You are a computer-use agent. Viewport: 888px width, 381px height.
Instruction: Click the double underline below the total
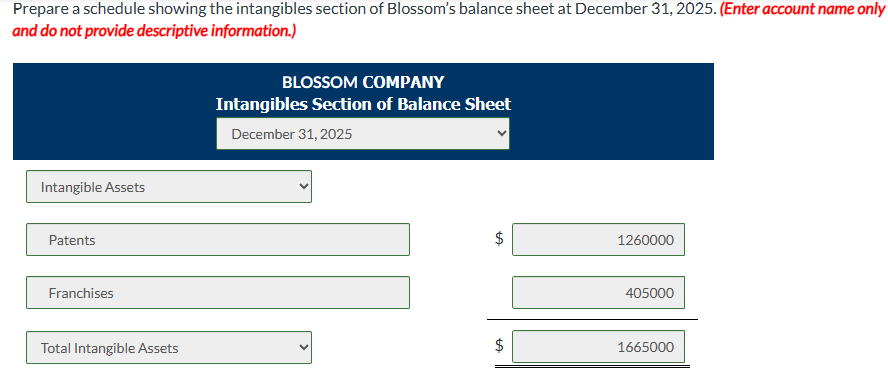592,367
